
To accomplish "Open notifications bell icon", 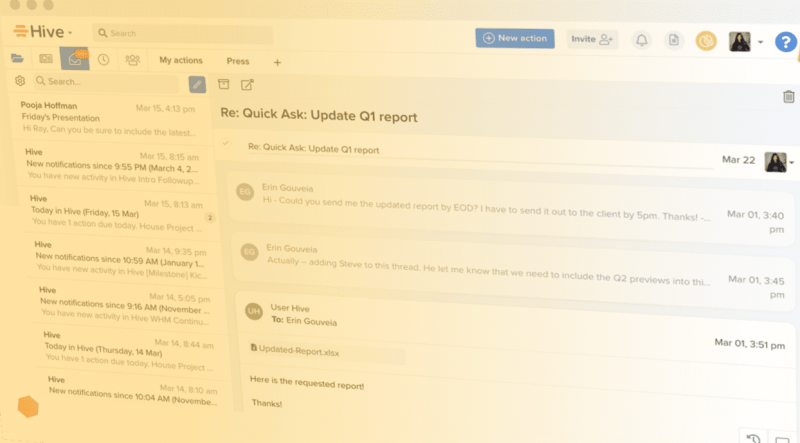I will 642,40.
